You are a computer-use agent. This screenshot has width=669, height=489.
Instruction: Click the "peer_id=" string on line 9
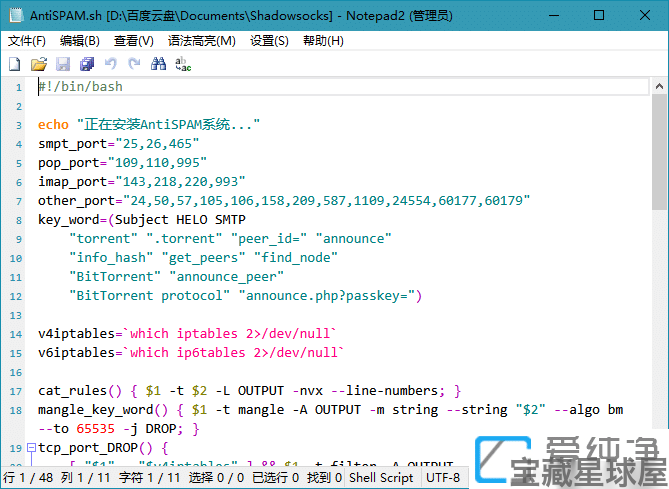[269, 239]
